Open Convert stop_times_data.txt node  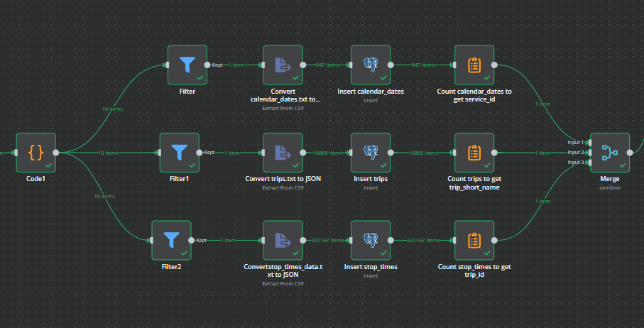click(283, 240)
